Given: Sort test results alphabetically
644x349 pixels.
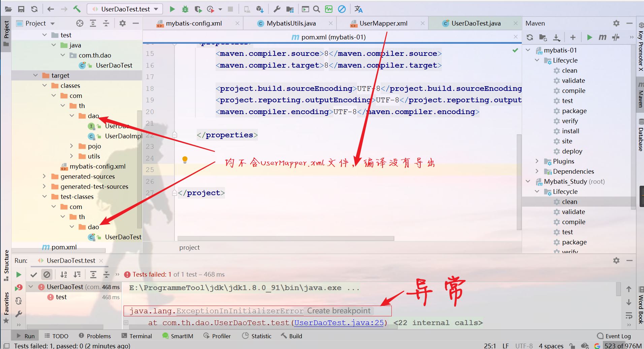Looking at the screenshot, I should [64, 275].
